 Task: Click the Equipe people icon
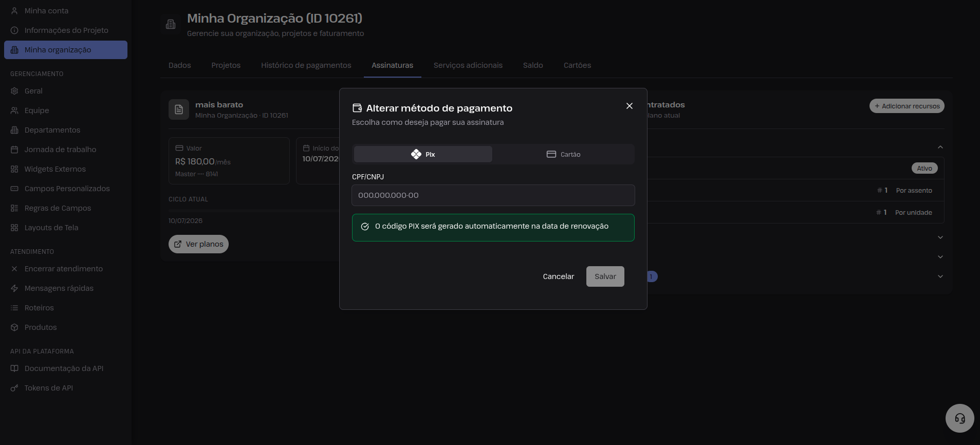(x=14, y=110)
